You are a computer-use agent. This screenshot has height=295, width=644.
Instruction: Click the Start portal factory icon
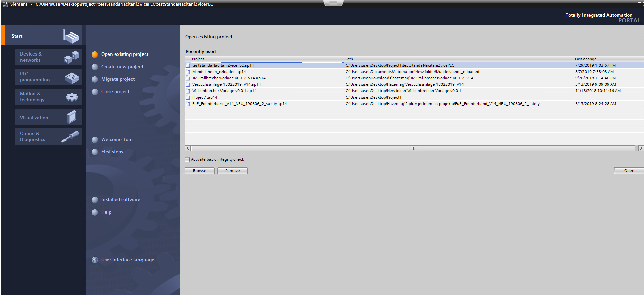point(71,36)
